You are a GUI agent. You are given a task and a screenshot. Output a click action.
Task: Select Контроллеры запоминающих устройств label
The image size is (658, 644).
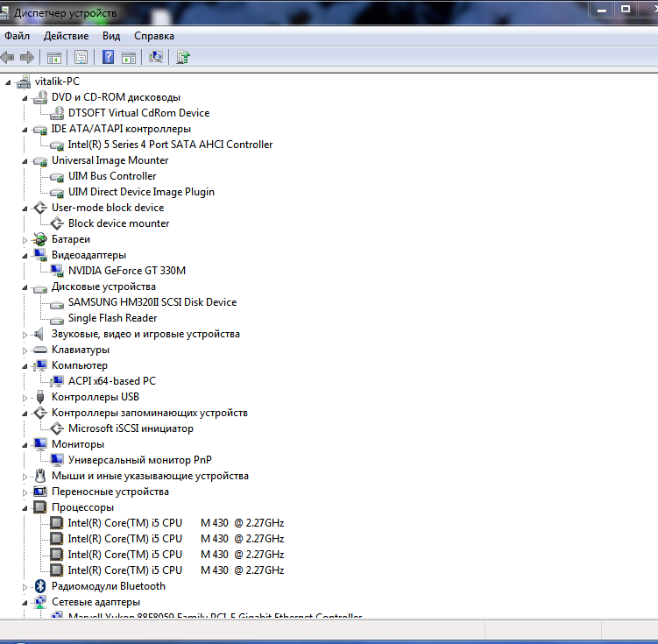[150, 413]
